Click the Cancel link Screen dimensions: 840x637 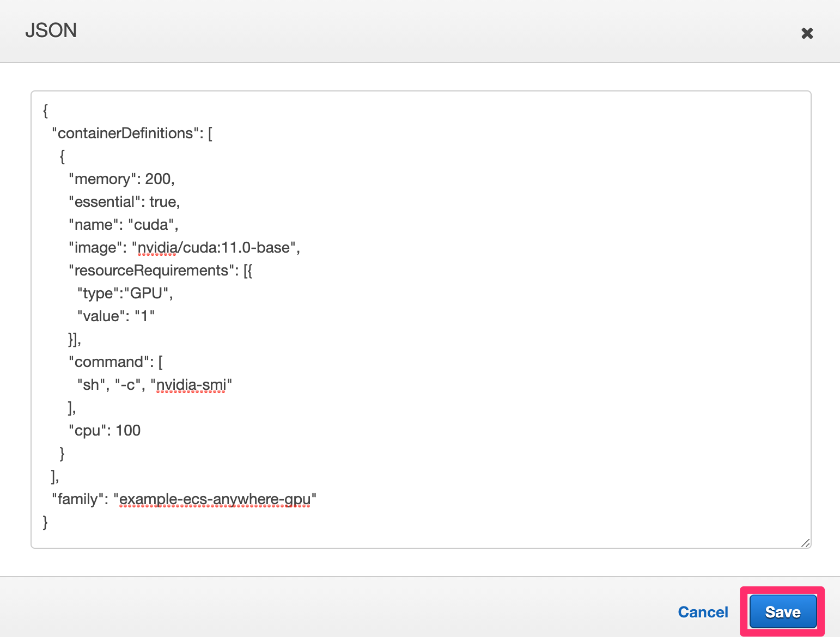pyautogui.click(x=703, y=611)
